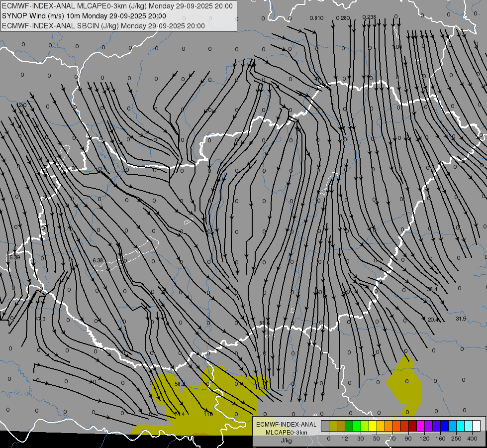Click the legend text ECMWF-INDEX-ANAL
Screen dimensions: 487x448
click(287, 425)
